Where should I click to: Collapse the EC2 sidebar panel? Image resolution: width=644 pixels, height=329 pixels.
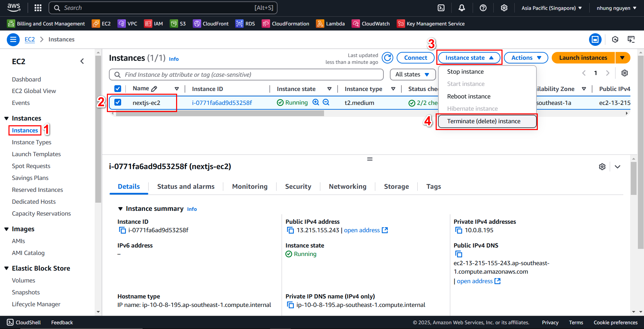coord(82,61)
